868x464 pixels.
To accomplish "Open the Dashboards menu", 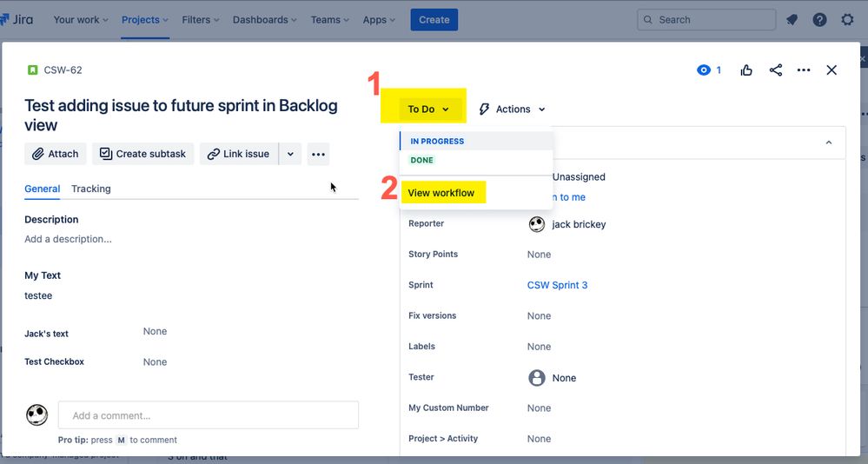I will 265,20.
